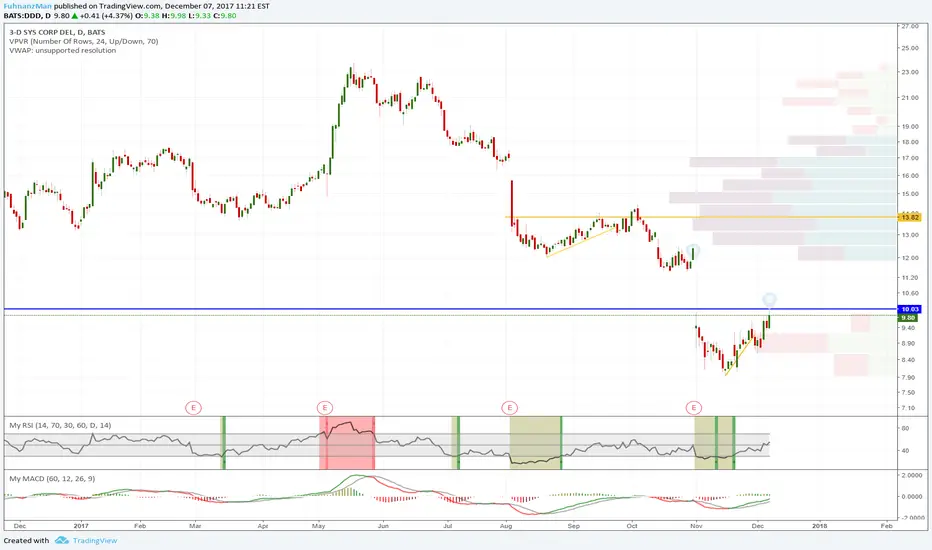This screenshot has width=932, height=550.
Task: Click the earnings E marker above Nov
Action: (694, 407)
